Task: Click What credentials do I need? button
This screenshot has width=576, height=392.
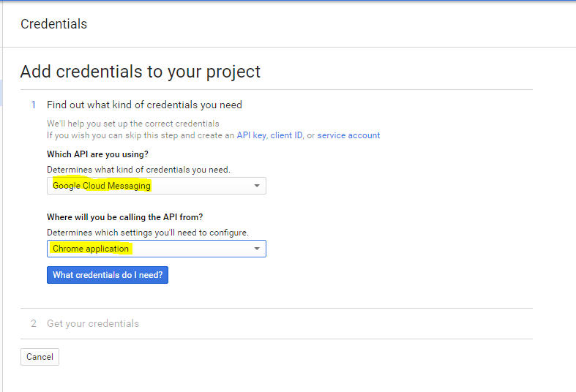Action: [108, 275]
